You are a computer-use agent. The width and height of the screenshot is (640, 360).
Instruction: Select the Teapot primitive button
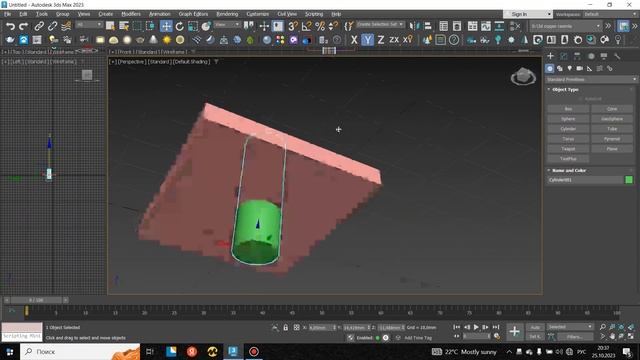568,149
